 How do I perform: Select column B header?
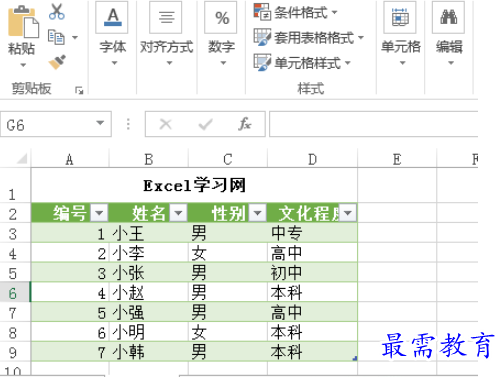(149, 159)
